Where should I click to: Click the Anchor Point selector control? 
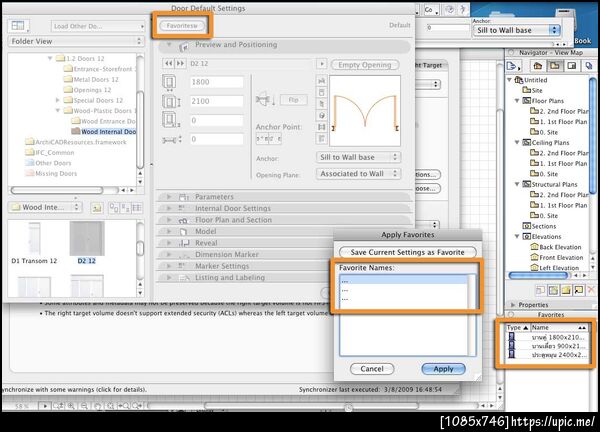269,139
